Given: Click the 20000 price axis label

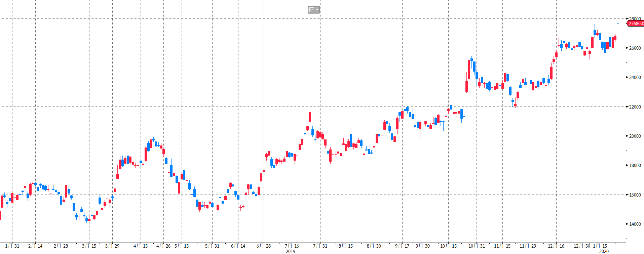Looking at the screenshot, I should (x=635, y=136).
